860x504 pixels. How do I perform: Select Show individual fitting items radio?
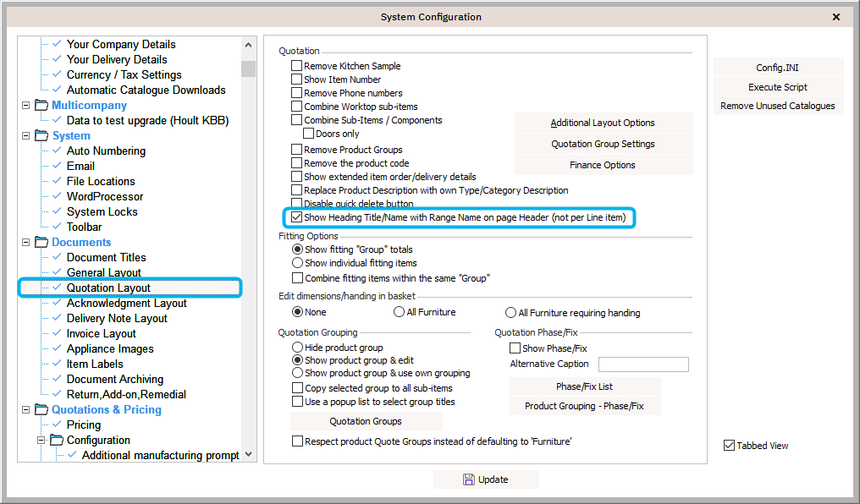point(297,263)
